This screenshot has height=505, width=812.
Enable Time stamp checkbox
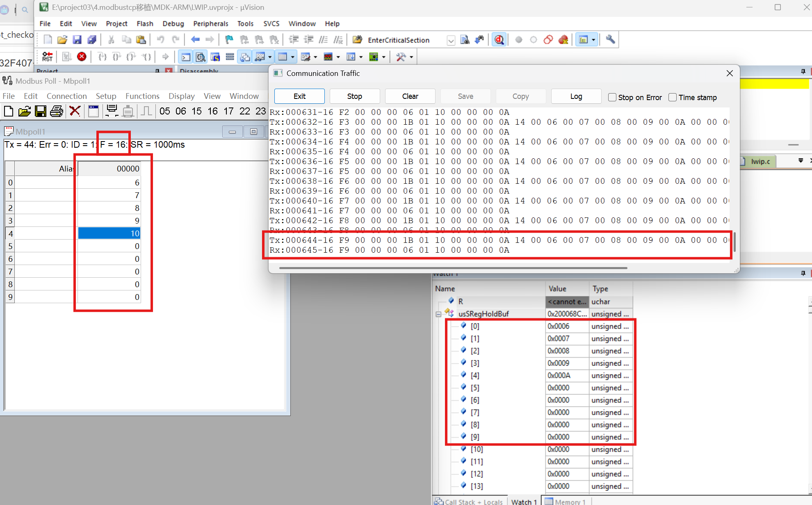673,97
